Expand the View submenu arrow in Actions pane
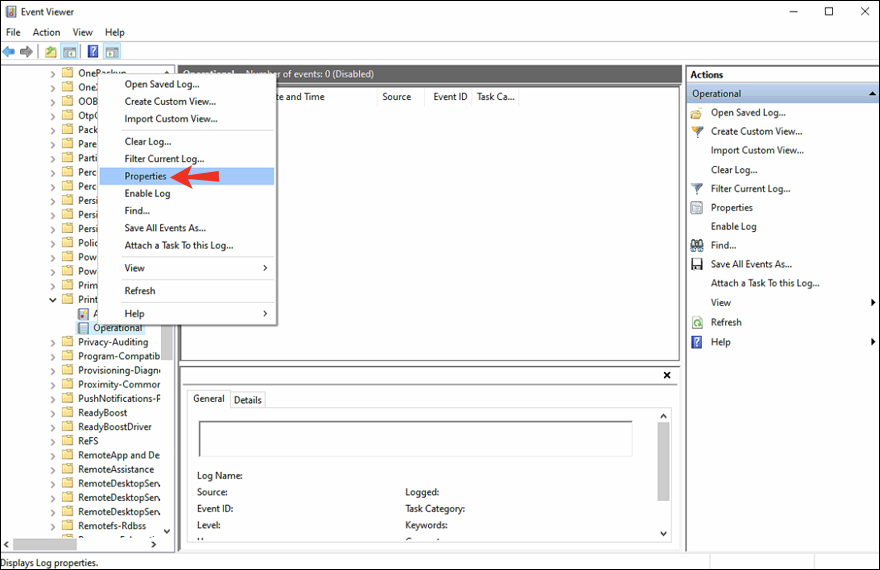Image resolution: width=880 pixels, height=570 pixels. click(x=873, y=303)
